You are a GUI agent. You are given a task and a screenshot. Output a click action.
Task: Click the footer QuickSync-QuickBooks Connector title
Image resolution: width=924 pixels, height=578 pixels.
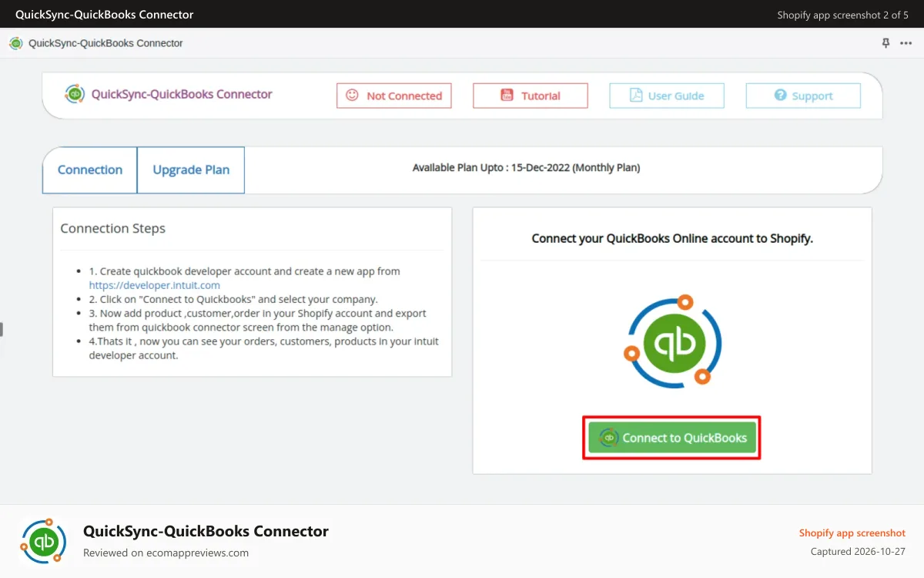click(x=206, y=531)
